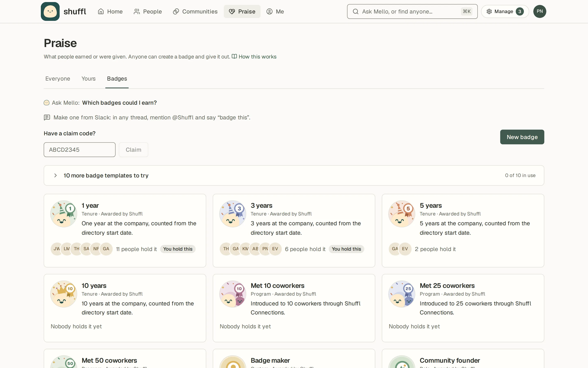Screen dimensions: 588x368
Task: Open the 3 years badge title
Action: point(262,206)
